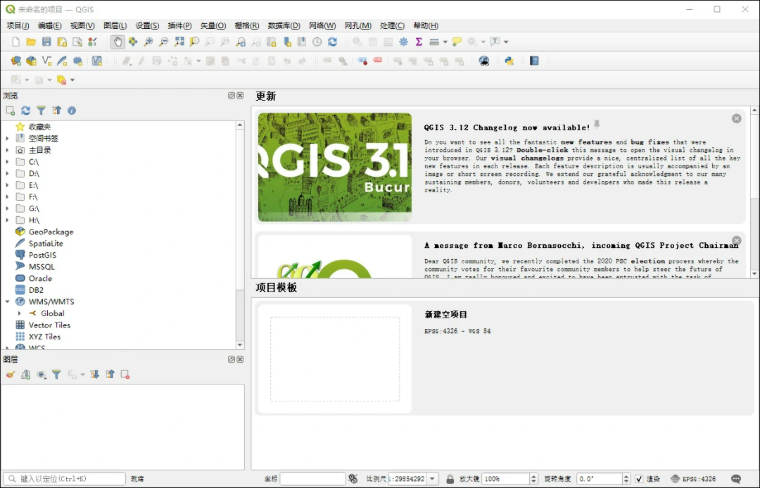Open the 插件(P) menu
The width and height of the screenshot is (760, 488).
pos(180,26)
